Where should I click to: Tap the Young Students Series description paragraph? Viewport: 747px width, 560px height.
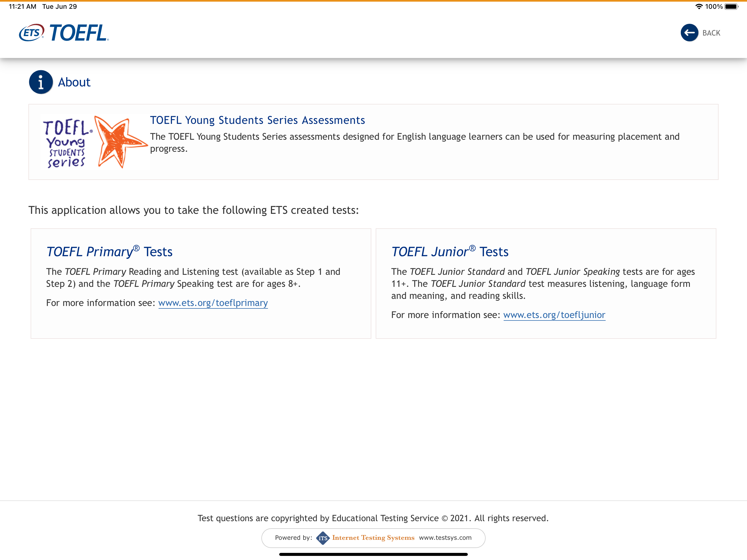coord(415,142)
